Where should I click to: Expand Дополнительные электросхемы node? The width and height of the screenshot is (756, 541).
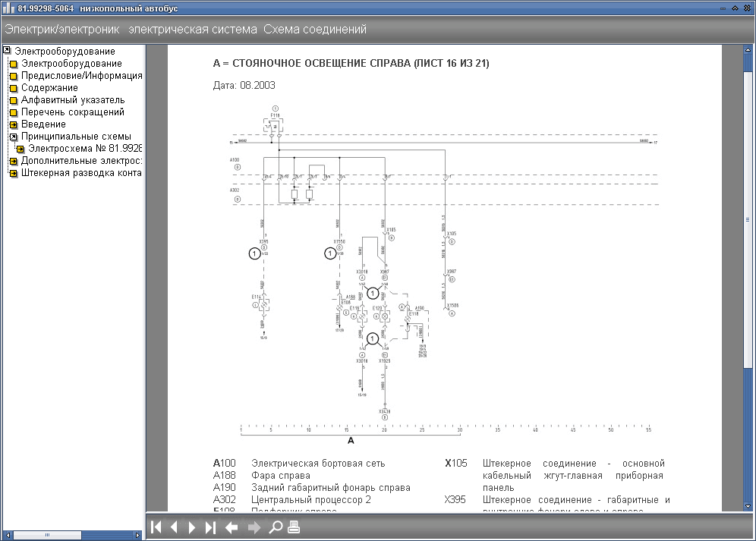point(14,161)
